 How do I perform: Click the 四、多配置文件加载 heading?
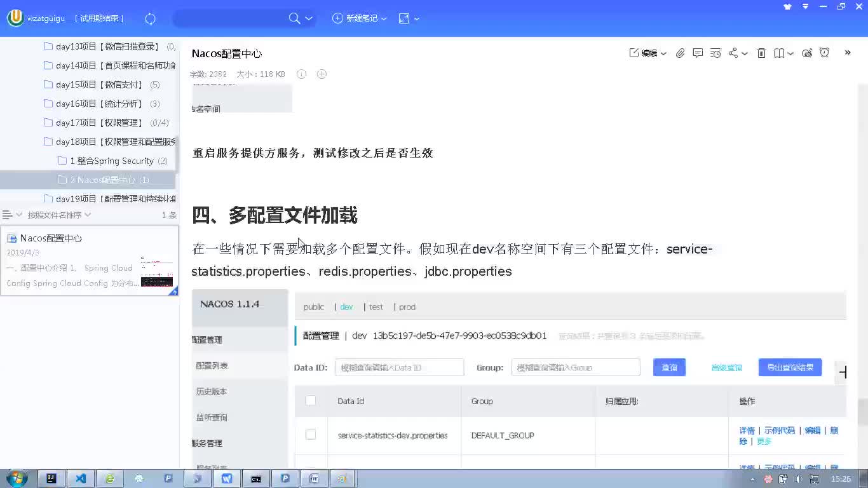pyautogui.click(x=275, y=215)
